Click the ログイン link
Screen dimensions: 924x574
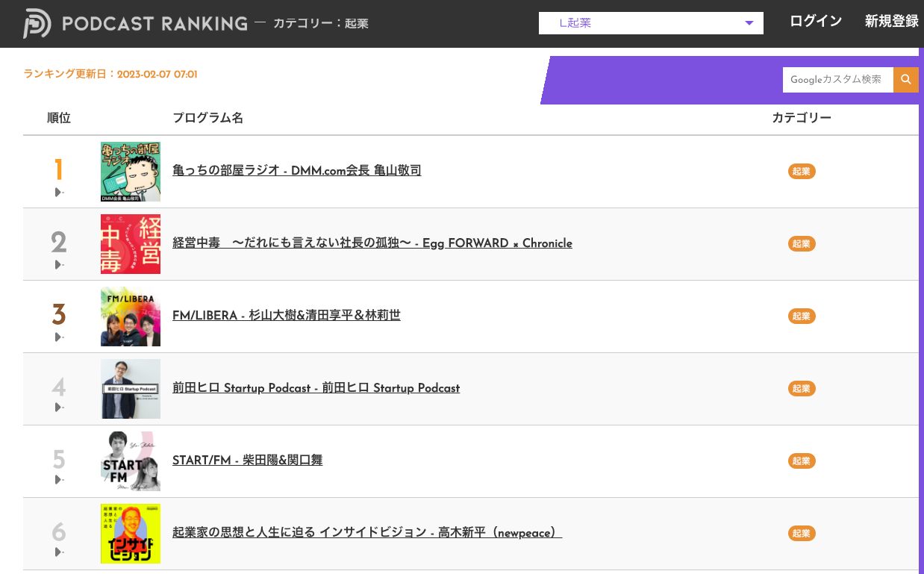[816, 21]
